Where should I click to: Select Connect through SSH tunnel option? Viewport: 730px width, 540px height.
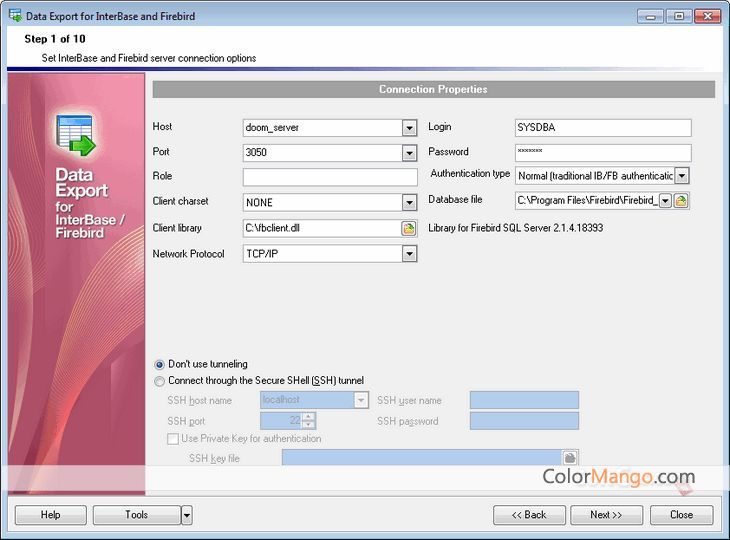159,381
